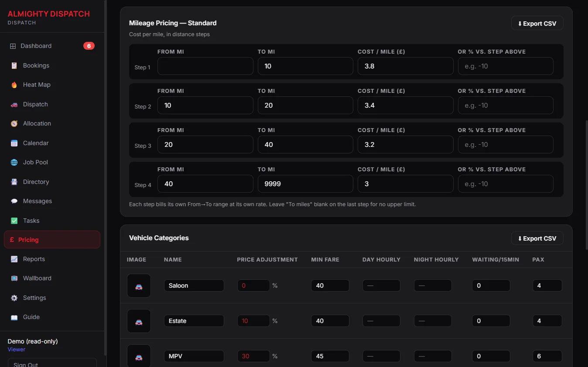Click MPV min fare field showing 45
Screen dimensions: 588x367
point(330,356)
